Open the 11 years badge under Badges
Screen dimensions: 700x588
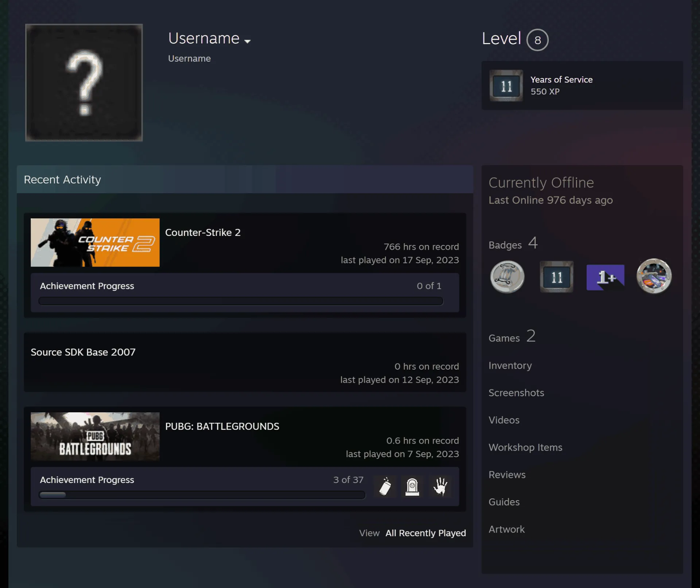point(556,277)
